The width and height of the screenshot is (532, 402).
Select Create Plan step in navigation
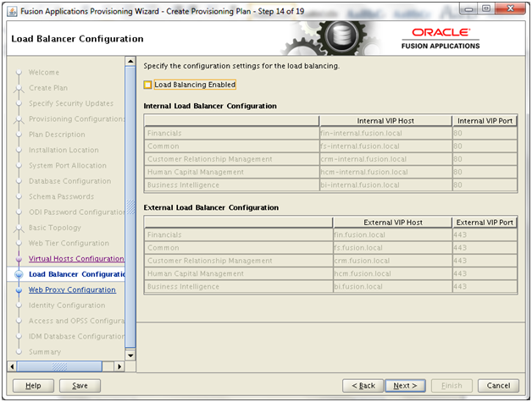coord(48,88)
